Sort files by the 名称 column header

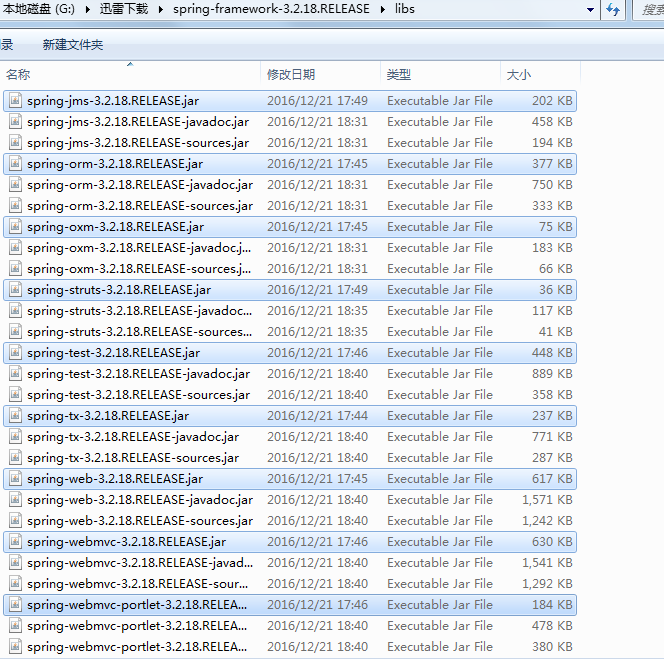[130, 75]
